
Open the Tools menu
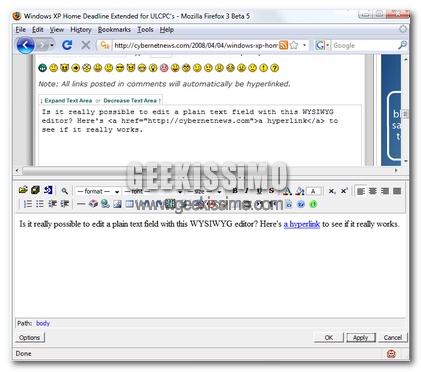[145, 30]
